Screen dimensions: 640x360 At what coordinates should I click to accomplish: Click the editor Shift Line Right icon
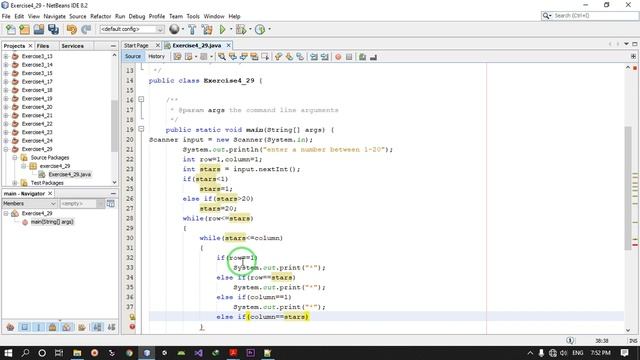[324, 57]
